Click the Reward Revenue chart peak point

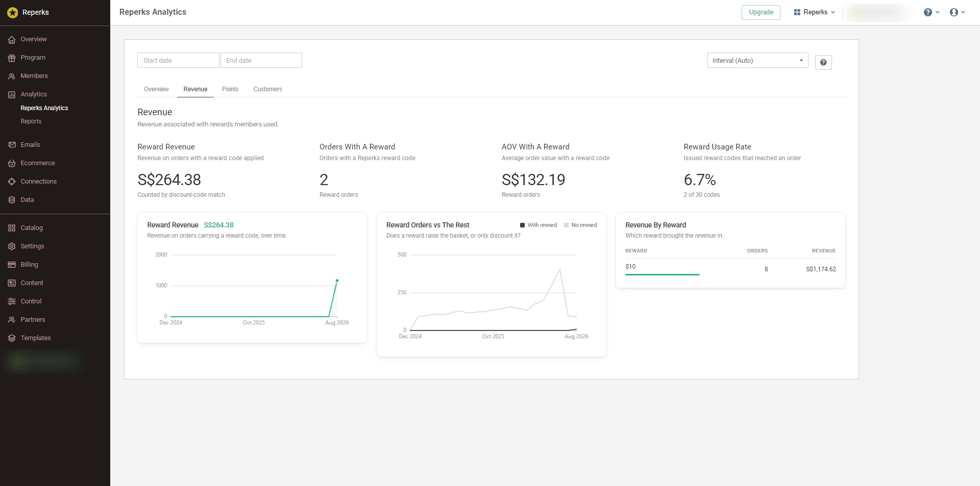[x=337, y=280]
